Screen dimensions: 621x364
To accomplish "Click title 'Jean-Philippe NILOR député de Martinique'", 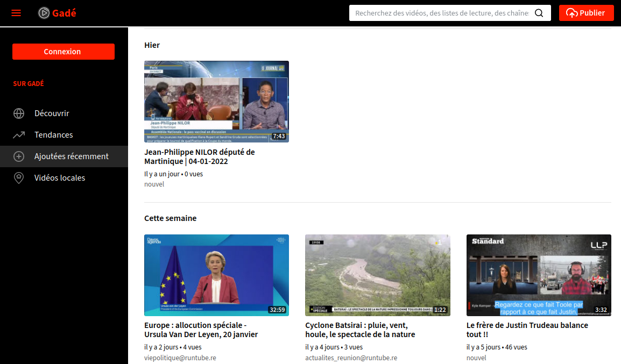I will click(199, 156).
